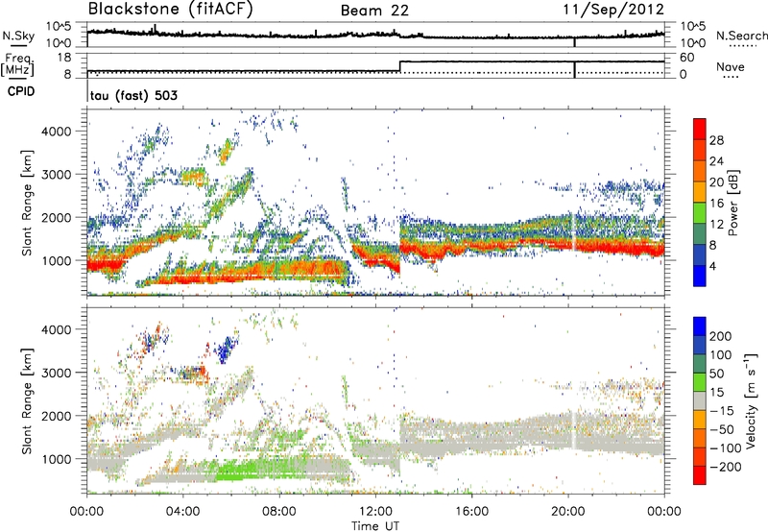The height and width of the screenshot is (532, 768).
Task: Click the tau (fast) 503 text
Action: pyautogui.click(x=133, y=95)
